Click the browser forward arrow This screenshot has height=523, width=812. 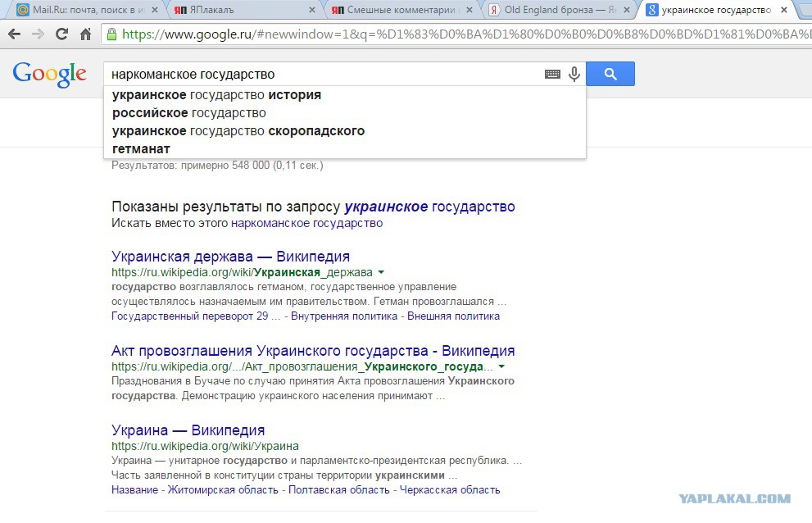(38, 34)
